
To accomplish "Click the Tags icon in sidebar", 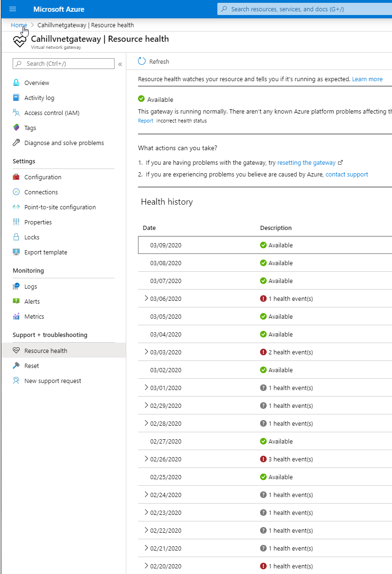I will tap(16, 128).
